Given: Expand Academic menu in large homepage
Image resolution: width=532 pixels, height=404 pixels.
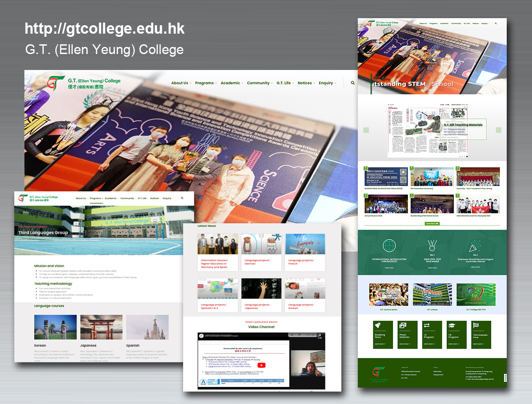Looking at the screenshot, I should [232, 83].
